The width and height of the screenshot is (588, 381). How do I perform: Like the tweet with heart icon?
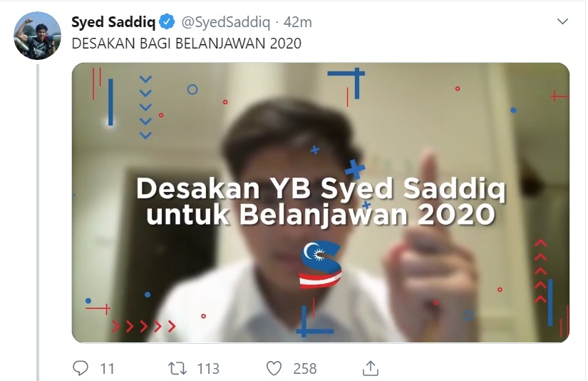tap(274, 368)
